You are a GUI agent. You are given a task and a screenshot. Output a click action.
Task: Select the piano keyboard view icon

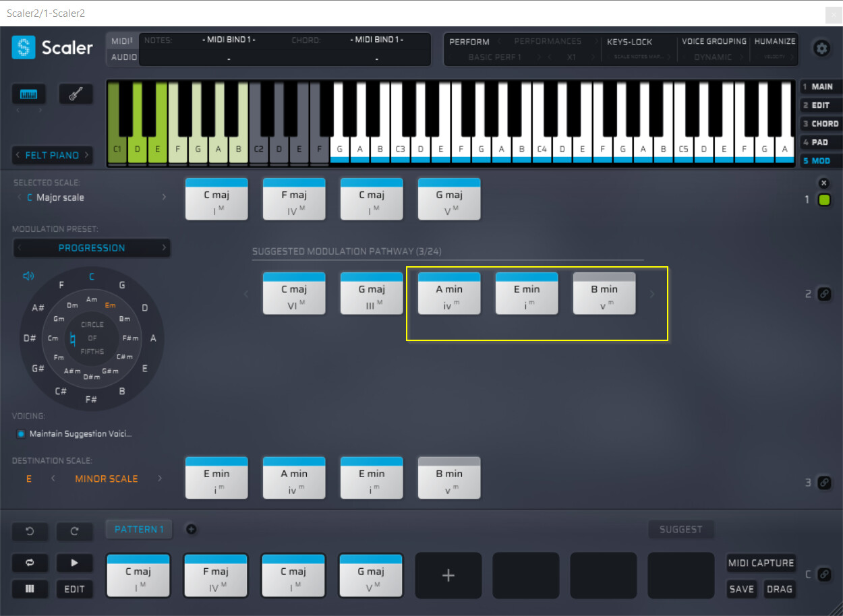(28, 94)
